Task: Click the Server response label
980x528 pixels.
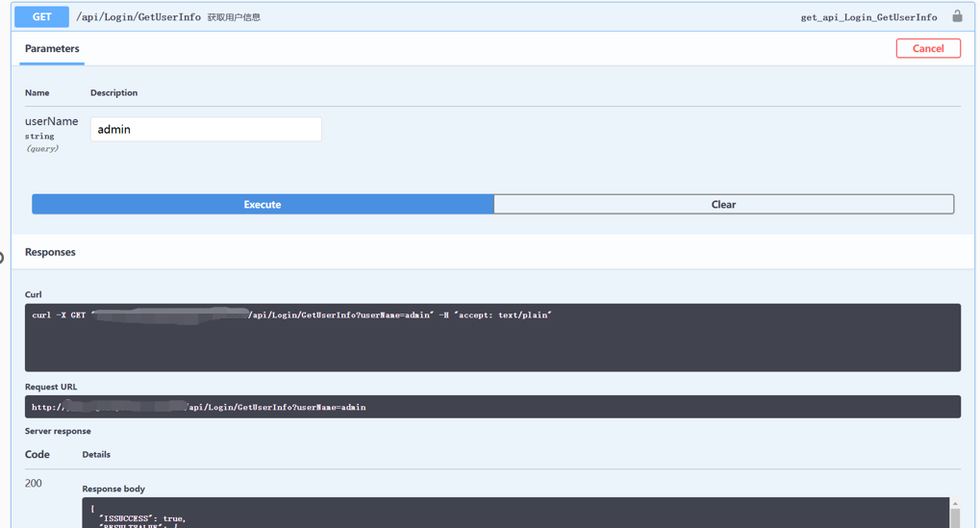Action: [x=58, y=431]
